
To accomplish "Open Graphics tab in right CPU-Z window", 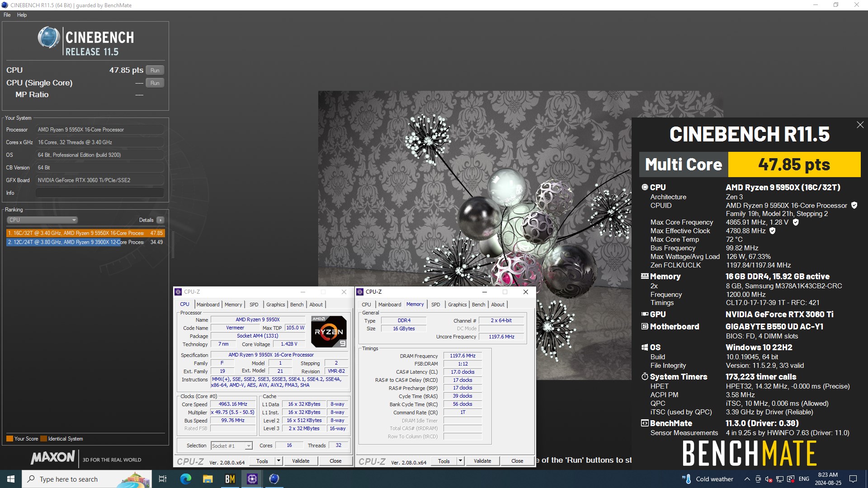I will pyautogui.click(x=457, y=305).
